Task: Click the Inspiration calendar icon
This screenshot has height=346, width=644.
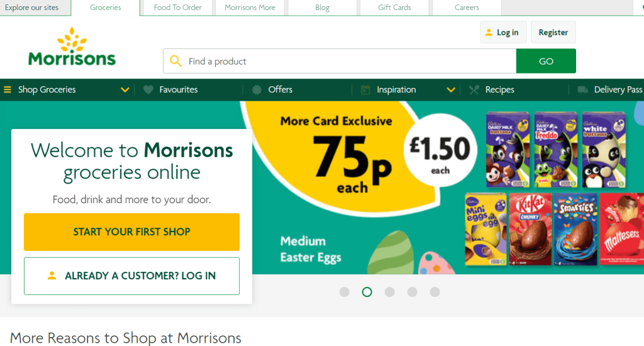Action: (365, 90)
